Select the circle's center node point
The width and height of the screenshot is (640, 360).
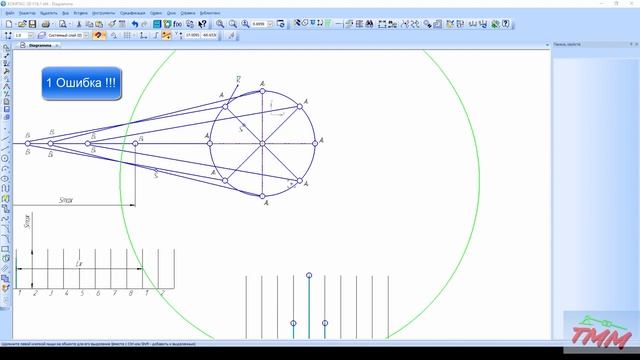(262, 144)
